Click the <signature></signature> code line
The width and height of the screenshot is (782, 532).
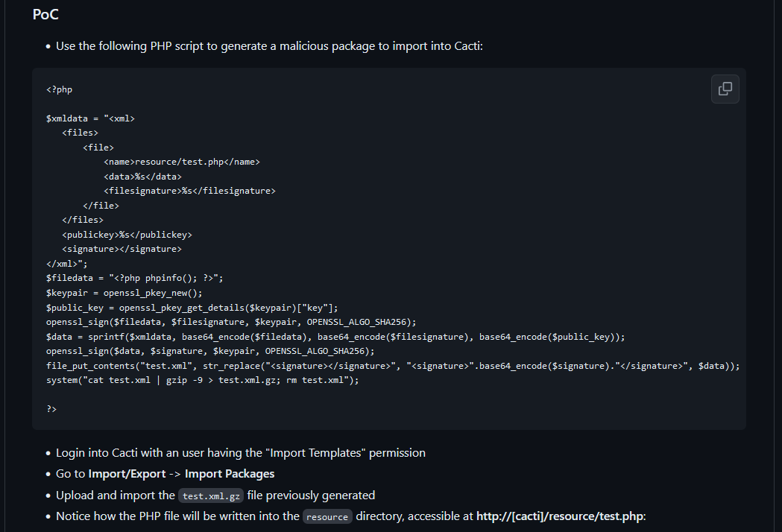click(x=122, y=250)
